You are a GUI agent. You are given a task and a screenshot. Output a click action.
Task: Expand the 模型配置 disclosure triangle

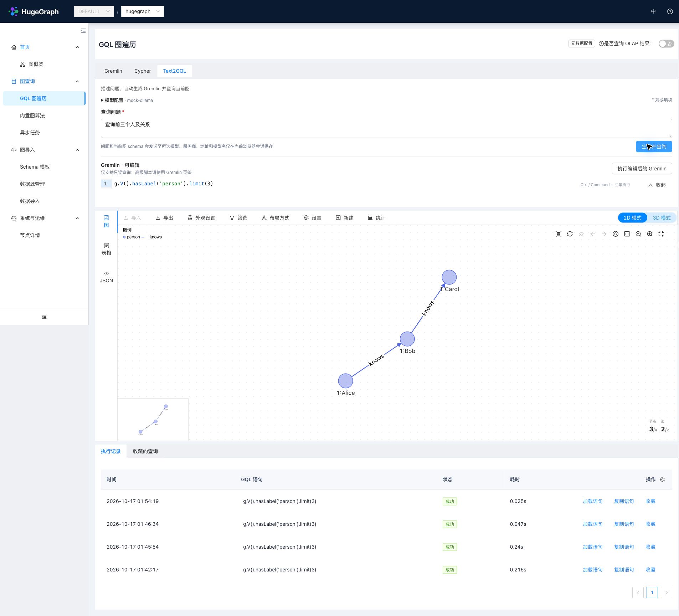[102, 100]
